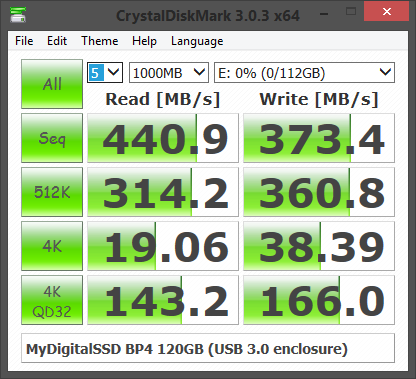Open the Edit menu
The height and width of the screenshot is (379, 416).
click(x=57, y=41)
